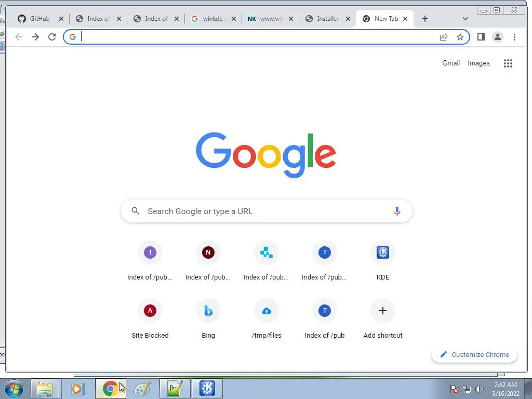Bookmark this tab with the star icon
This screenshot has width=532, height=399.
(x=460, y=37)
